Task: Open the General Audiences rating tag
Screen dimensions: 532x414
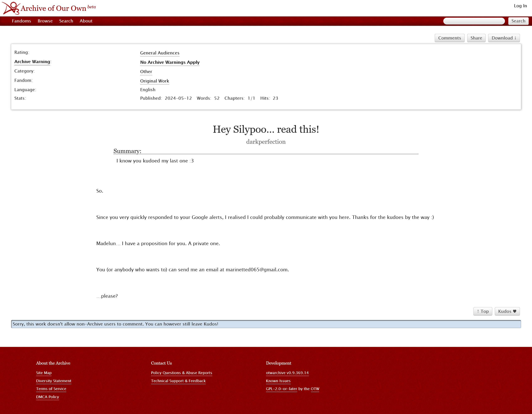Action: (x=160, y=53)
